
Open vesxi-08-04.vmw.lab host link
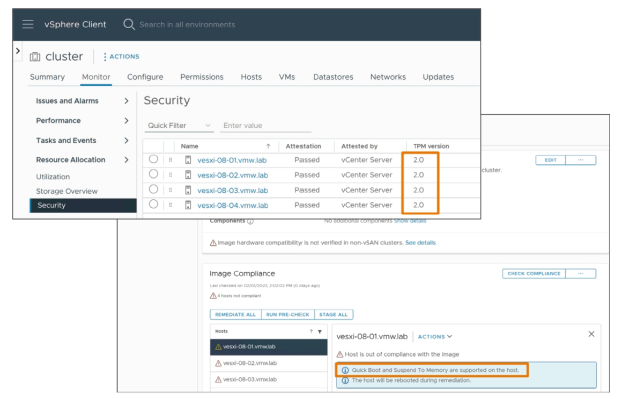(x=232, y=205)
